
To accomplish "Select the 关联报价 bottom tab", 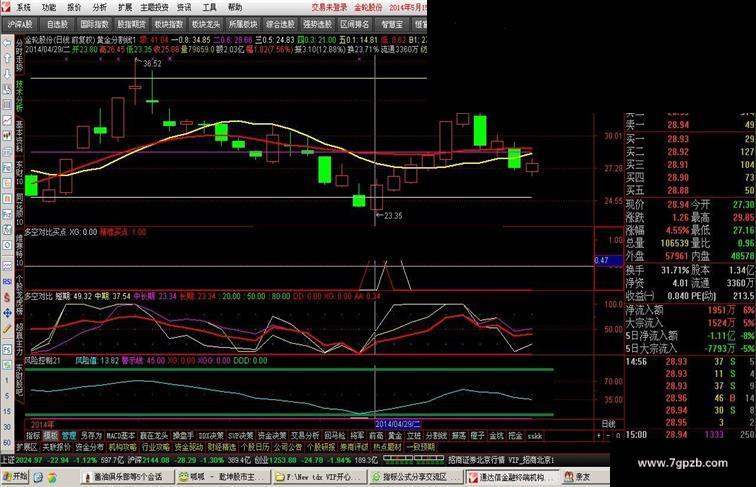I will 56,447.
